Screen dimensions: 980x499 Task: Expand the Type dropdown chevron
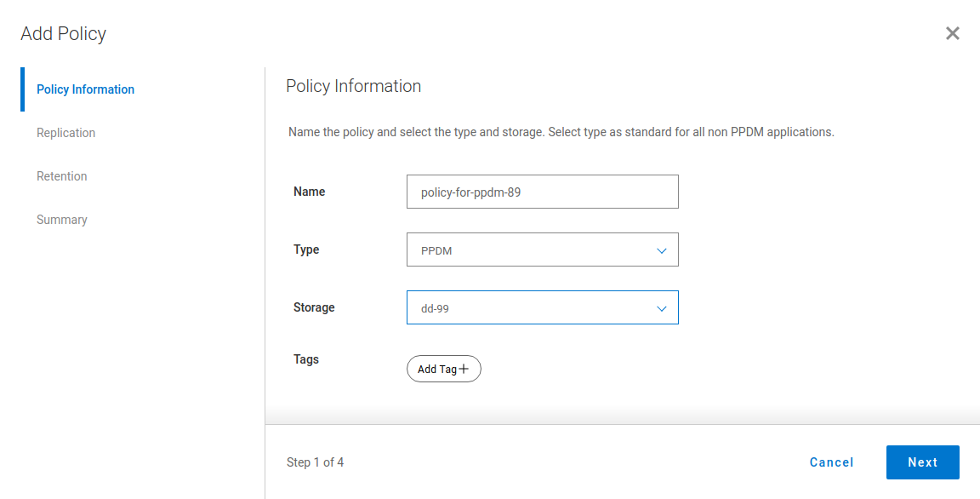(x=661, y=250)
